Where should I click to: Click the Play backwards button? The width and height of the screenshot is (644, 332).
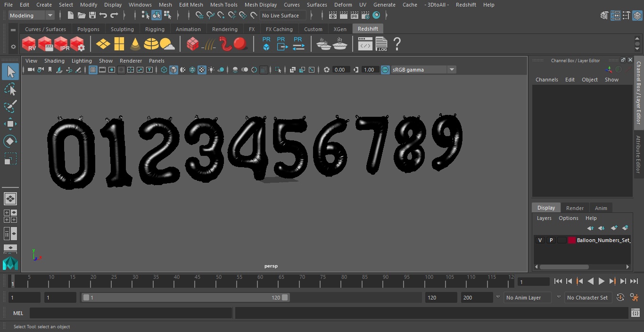pos(591,281)
